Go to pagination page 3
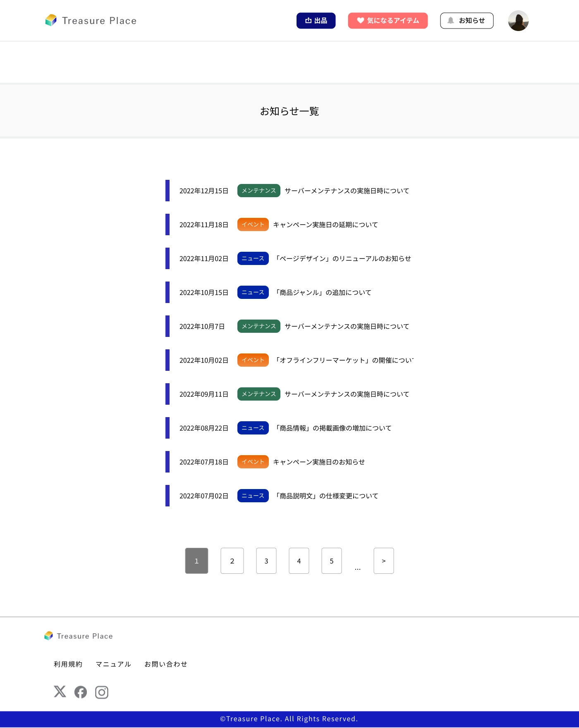Viewport: 579px width, 728px height. point(266,561)
